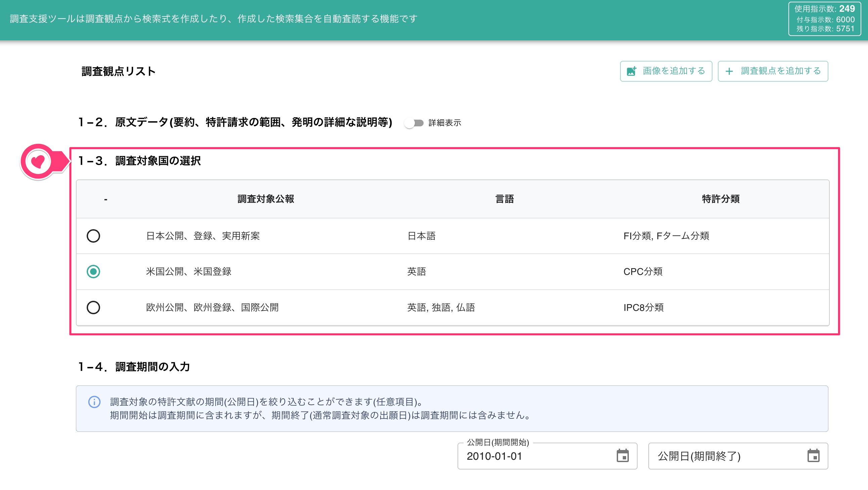Click the 1-4. 調査期間の入力 heading
The height and width of the screenshot is (490, 868).
click(x=134, y=367)
